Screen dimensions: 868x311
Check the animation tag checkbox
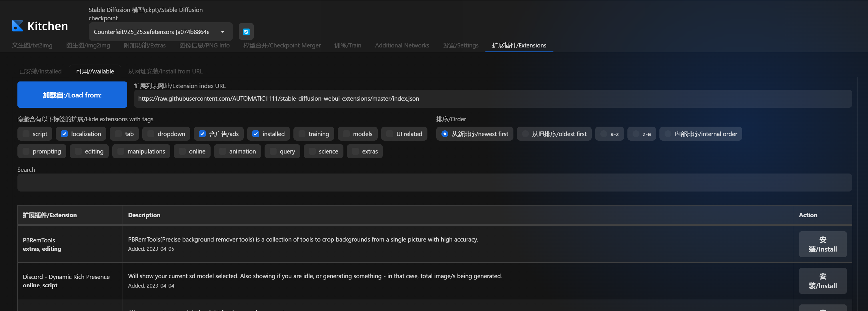(x=223, y=151)
